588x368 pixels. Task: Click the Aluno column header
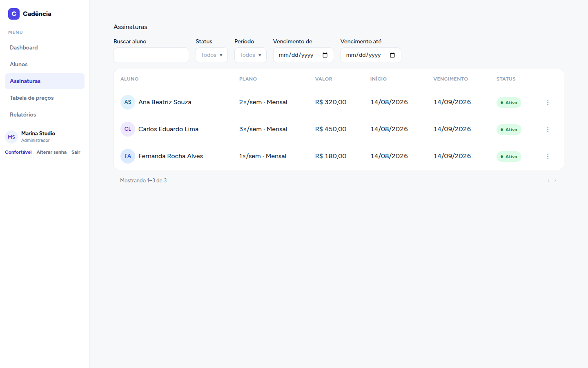pos(129,79)
